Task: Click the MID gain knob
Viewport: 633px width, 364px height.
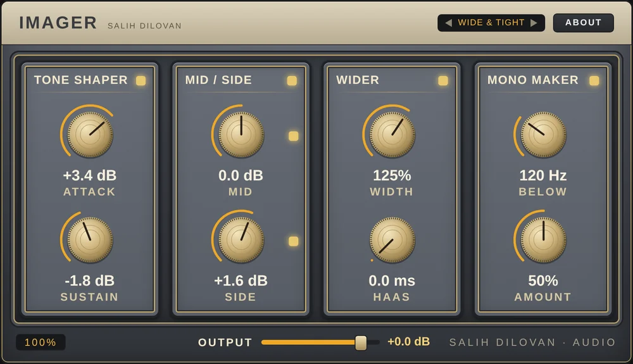Action: [x=241, y=135]
